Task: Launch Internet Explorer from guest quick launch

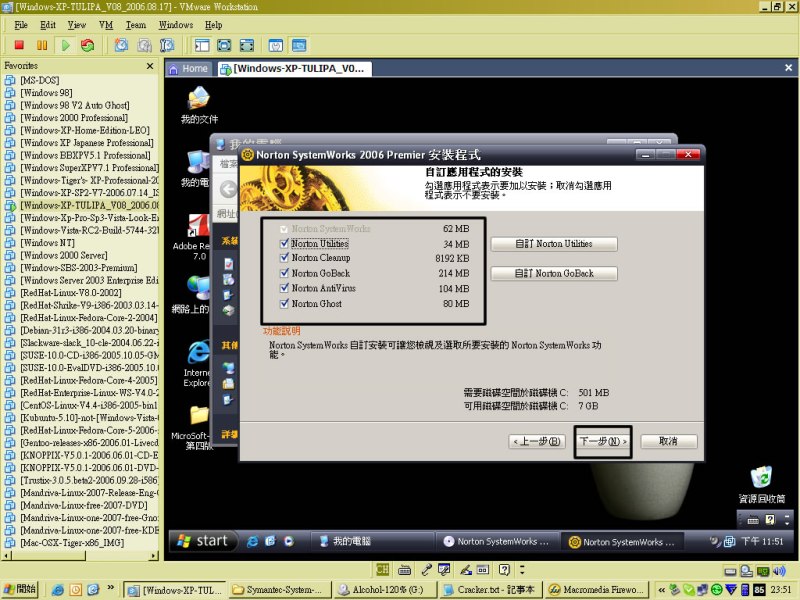Action: pyautogui.click(x=252, y=541)
